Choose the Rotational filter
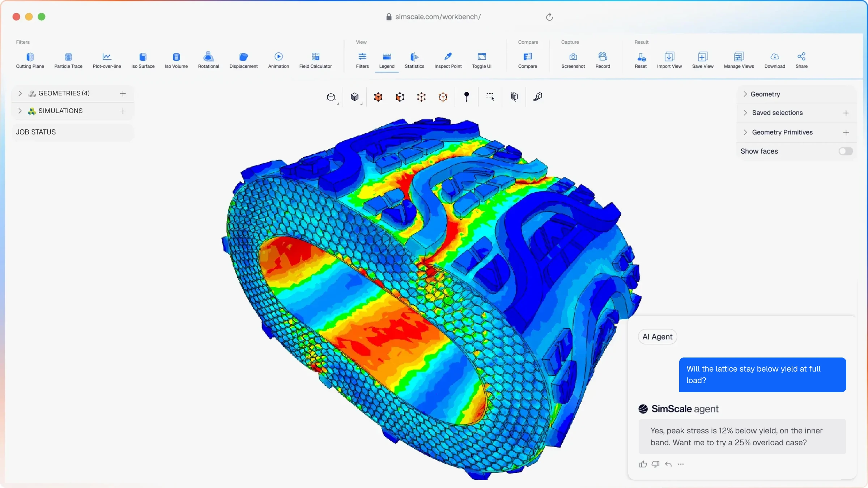Image resolution: width=868 pixels, height=488 pixels. (x=209, y=60)
